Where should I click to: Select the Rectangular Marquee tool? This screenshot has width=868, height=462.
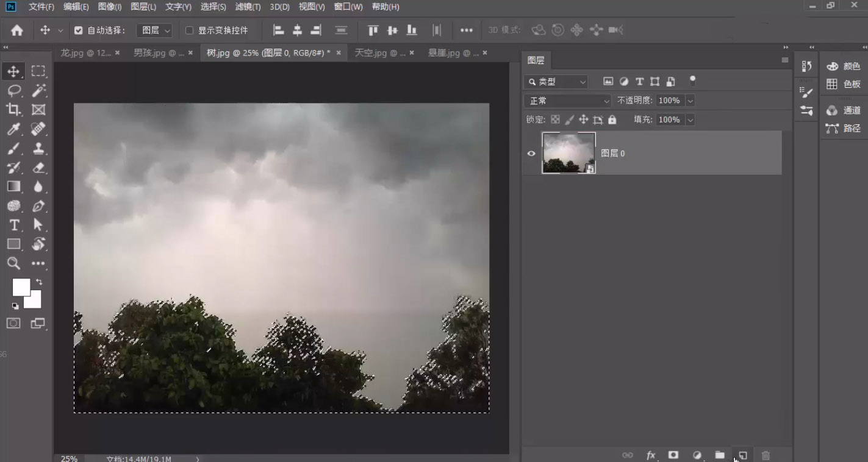pyautogui.click(x=38, y=71)
